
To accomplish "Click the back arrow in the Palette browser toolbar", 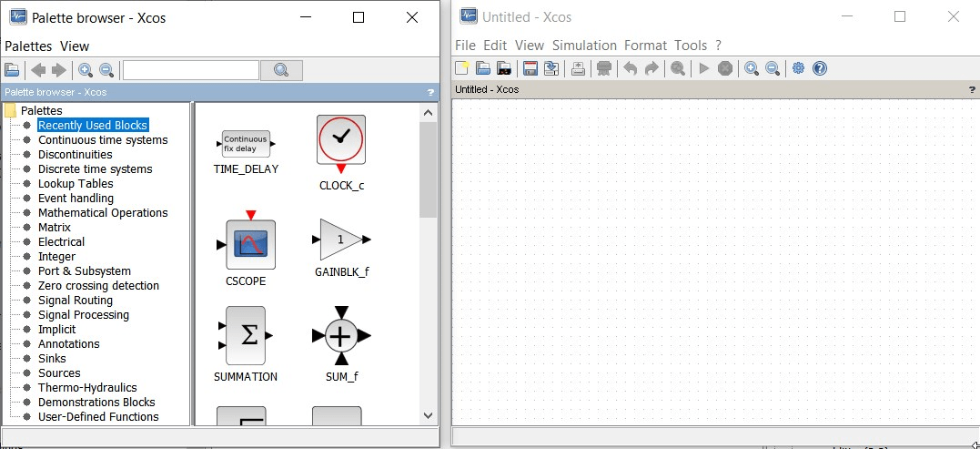I will tap(38, 70).
